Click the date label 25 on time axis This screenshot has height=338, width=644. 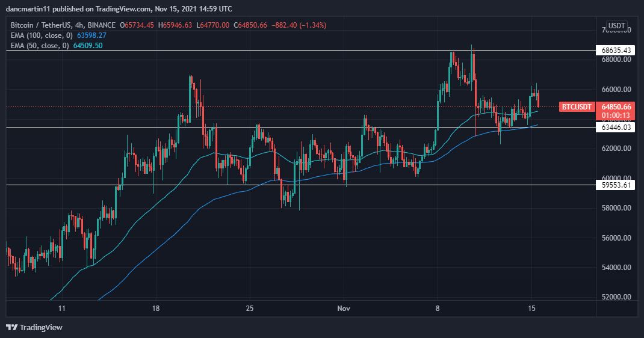(x=250, y=308)
